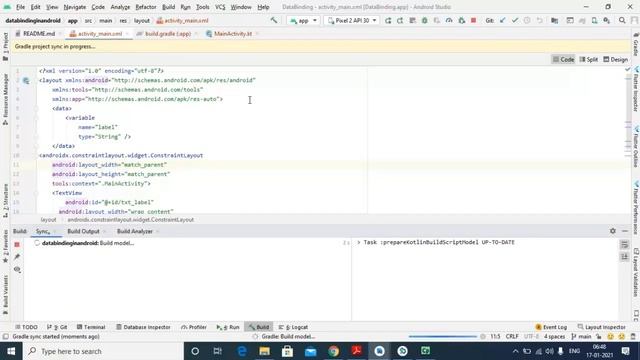
Task: Open 4 spaces indent selector
Action: (554, 337)
